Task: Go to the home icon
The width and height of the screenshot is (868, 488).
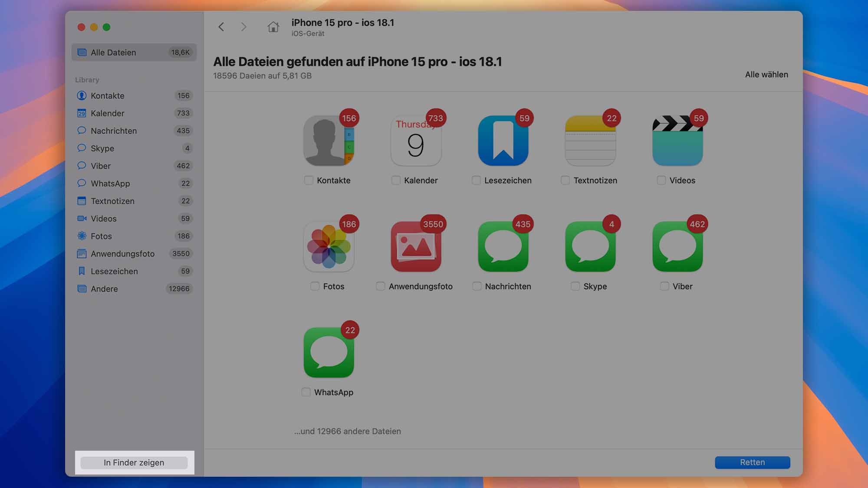Action: [273, 27]
